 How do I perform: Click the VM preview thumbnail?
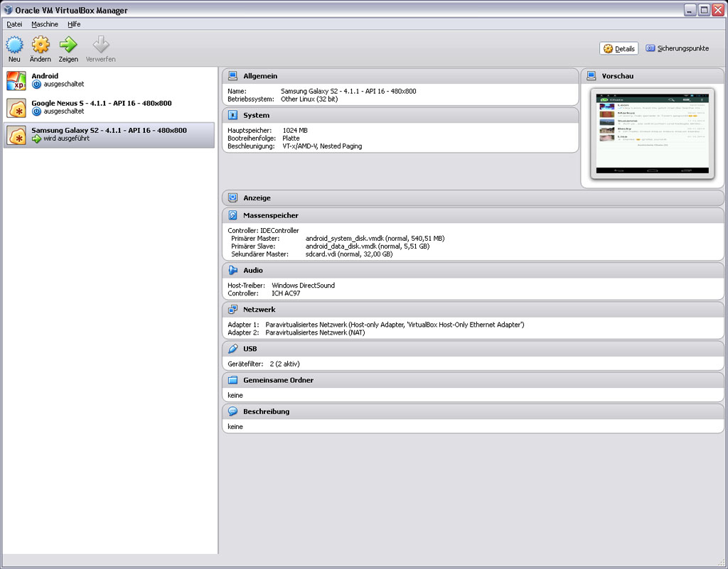coord(653,134)
